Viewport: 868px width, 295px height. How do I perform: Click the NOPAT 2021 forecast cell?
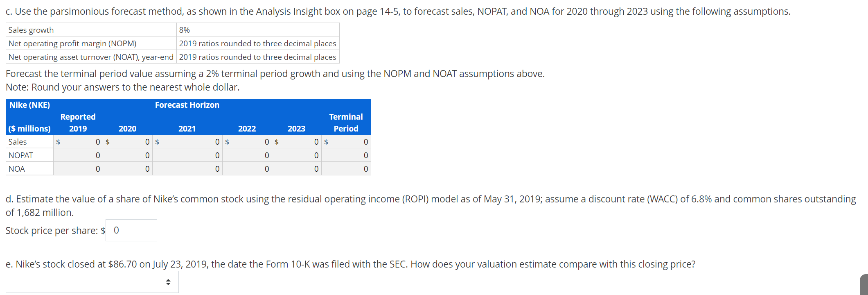coord(187,155)
